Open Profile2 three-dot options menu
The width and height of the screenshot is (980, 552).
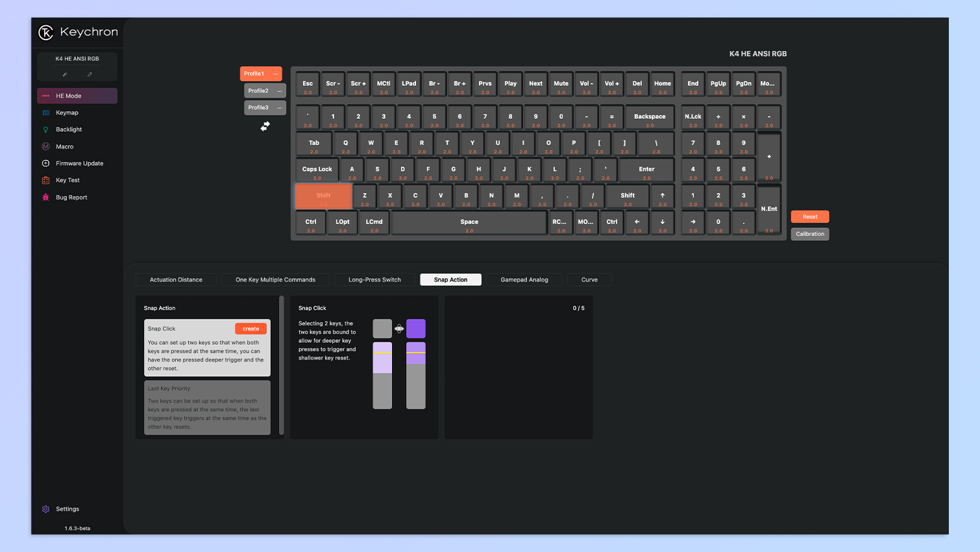coord(280,91)
